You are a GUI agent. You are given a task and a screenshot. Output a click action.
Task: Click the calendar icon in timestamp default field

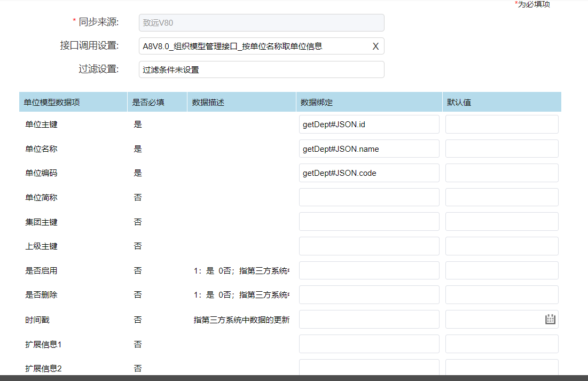tap(550, 320)
